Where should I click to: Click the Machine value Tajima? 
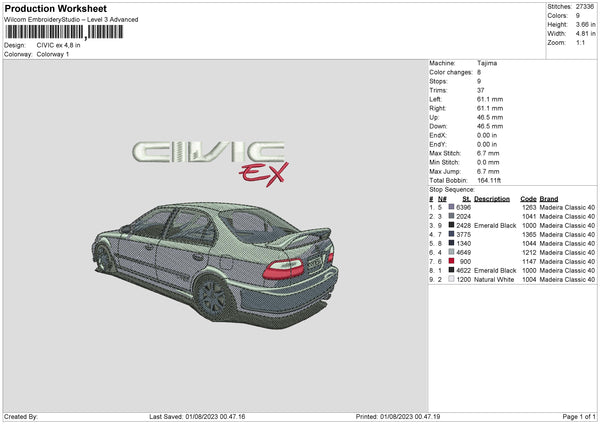pos(488,63)
